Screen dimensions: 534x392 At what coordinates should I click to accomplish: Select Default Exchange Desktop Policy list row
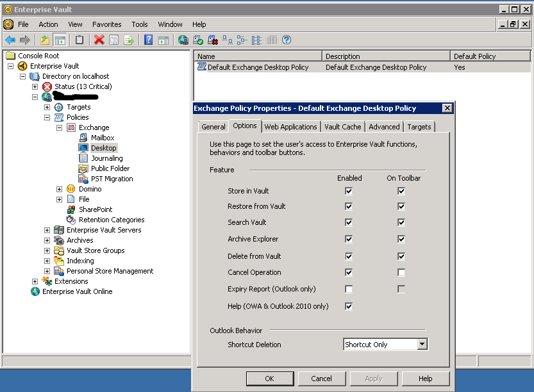click(362, 67)
